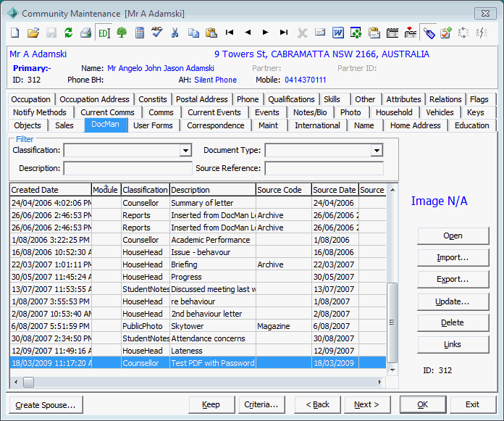This screenshot has width=504, height=421.
Task: Go to previous record arrow icon
Action: pos(248,32)
